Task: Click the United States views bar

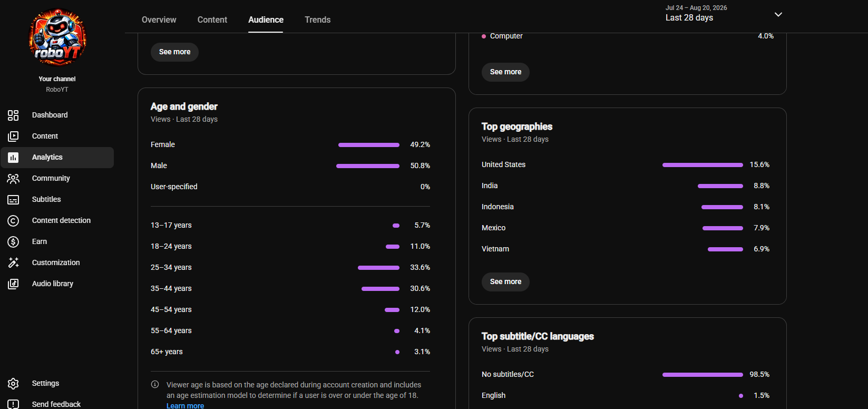Action: click(703, 165)
